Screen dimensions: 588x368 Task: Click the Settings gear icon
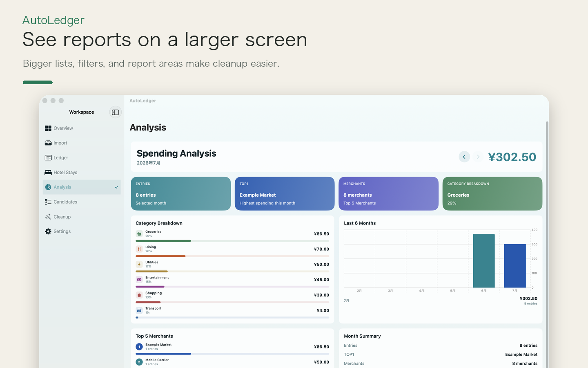[x=48, y=231]
